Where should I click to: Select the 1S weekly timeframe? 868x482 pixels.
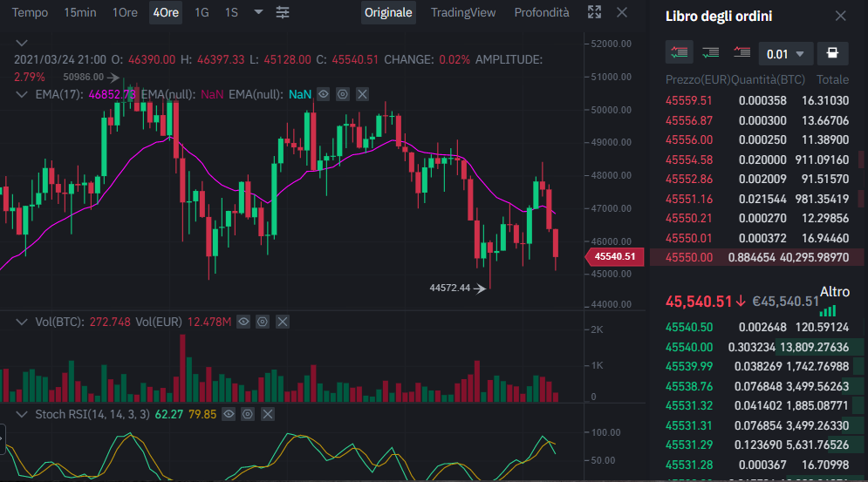[x=231, y=12]
